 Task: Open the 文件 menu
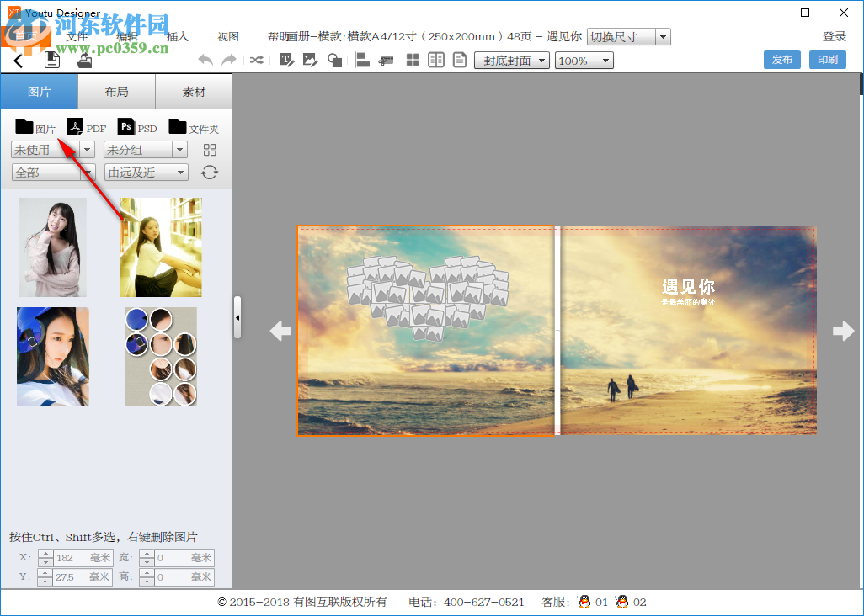point(77,36)
